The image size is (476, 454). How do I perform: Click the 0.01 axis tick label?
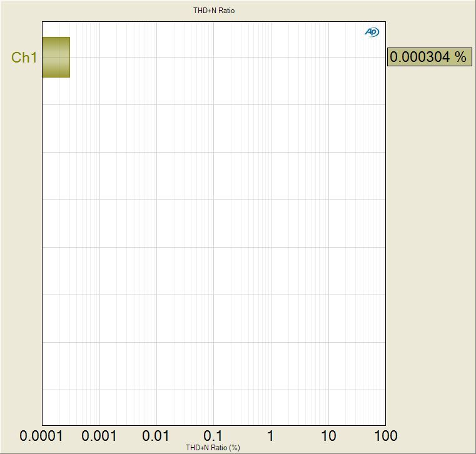pyautogui.click(x=156, y=436)
